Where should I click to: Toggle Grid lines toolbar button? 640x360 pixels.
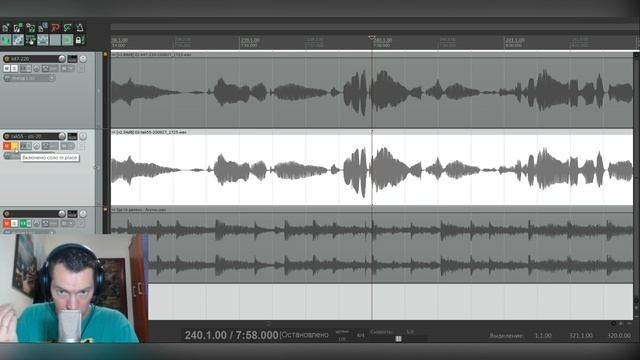[x=55, y=40]
